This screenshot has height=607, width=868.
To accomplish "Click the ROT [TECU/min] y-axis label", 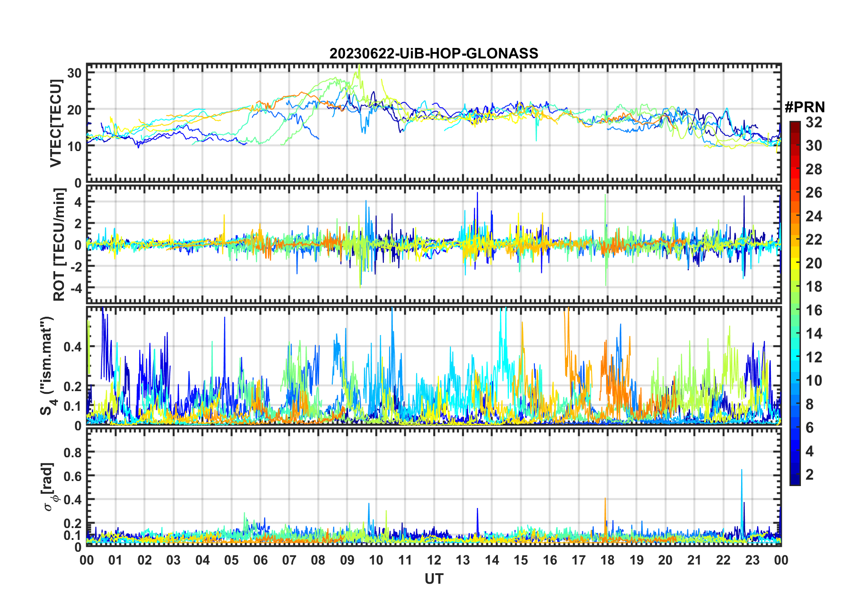I will coord(59,245).
